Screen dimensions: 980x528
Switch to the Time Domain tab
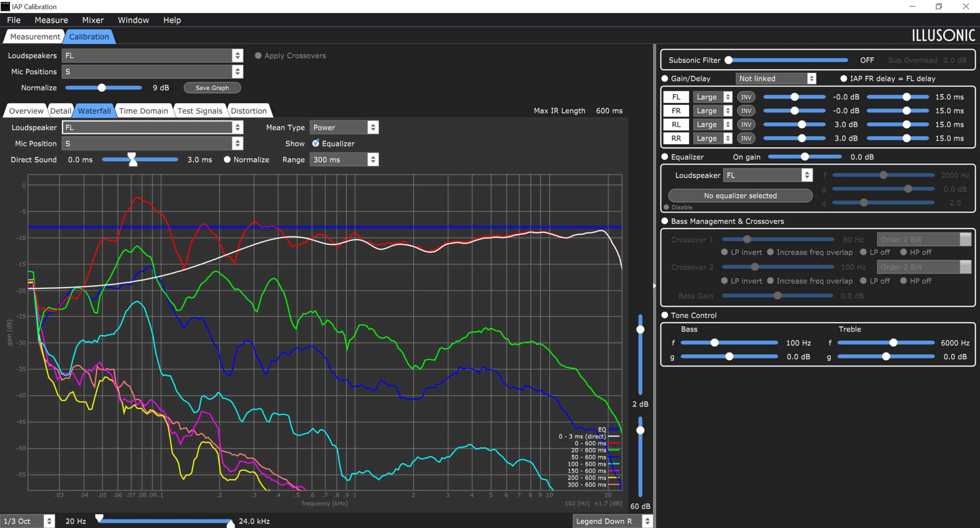click(144, 111)
